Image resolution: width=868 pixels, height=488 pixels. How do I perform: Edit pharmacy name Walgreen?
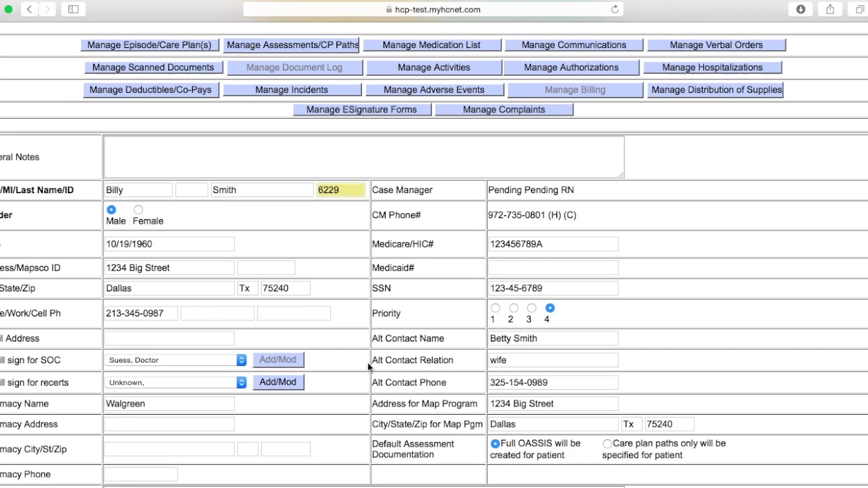(x=169, y=403)
